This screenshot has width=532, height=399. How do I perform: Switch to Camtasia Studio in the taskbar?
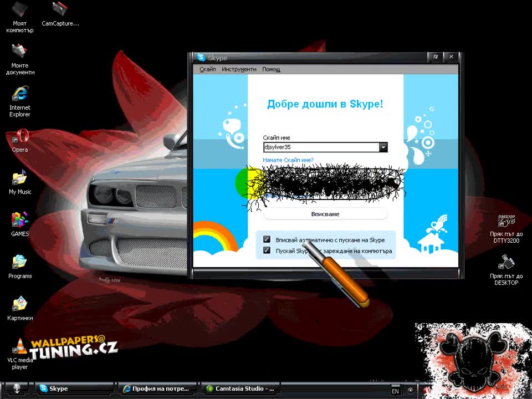(x=241, y=389)
